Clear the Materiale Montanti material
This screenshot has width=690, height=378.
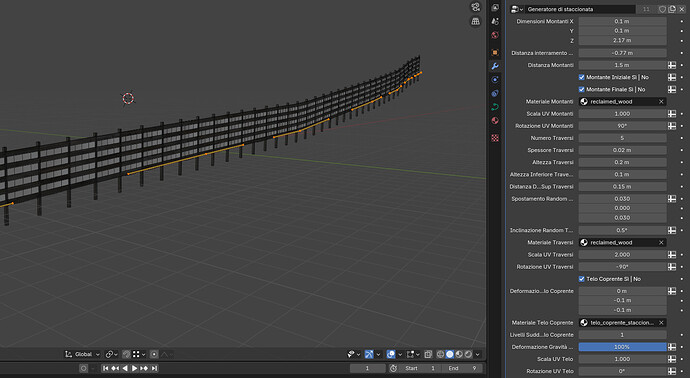(x=661, y=102)
